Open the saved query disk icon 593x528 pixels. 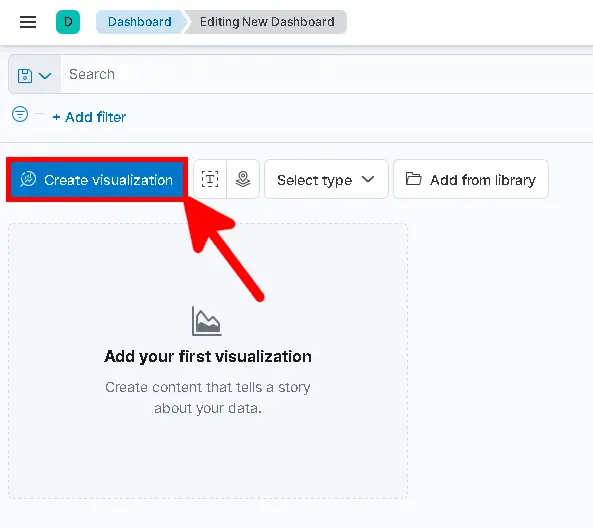point(25,76)
